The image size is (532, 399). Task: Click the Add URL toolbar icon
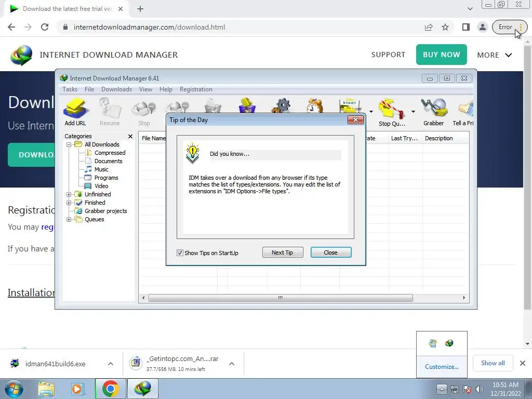click(75, 112)
